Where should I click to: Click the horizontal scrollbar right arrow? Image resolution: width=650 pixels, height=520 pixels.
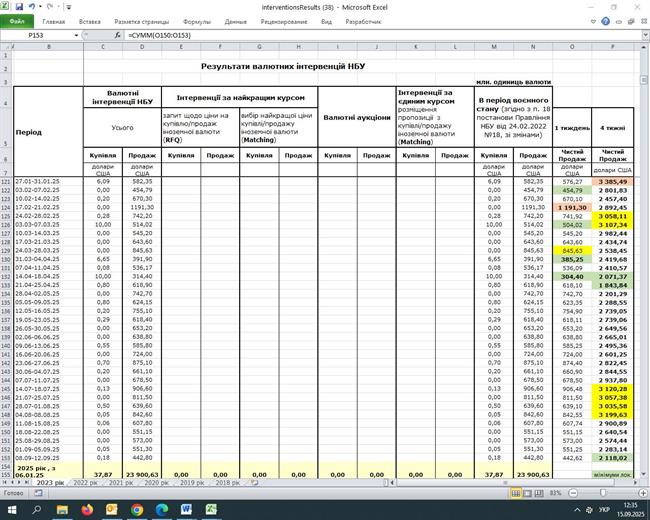point(635,483)
